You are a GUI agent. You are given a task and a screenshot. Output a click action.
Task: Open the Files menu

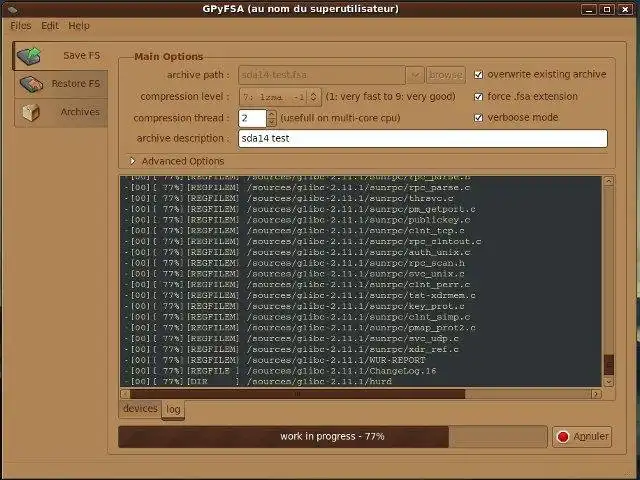pyautogui.click(x=20, y=26)
